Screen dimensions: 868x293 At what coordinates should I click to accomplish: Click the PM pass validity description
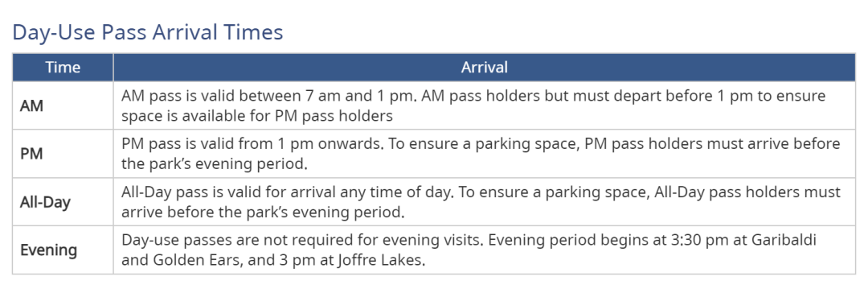tap(481, 154)
